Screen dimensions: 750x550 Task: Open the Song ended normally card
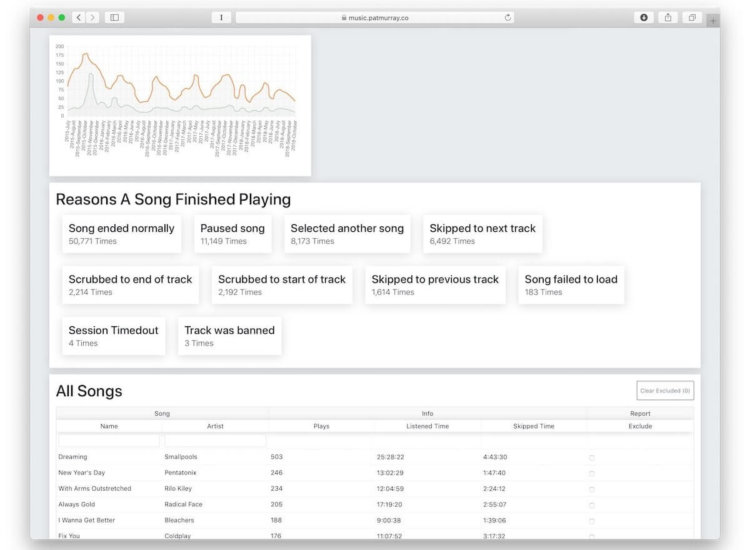(121, 234)
